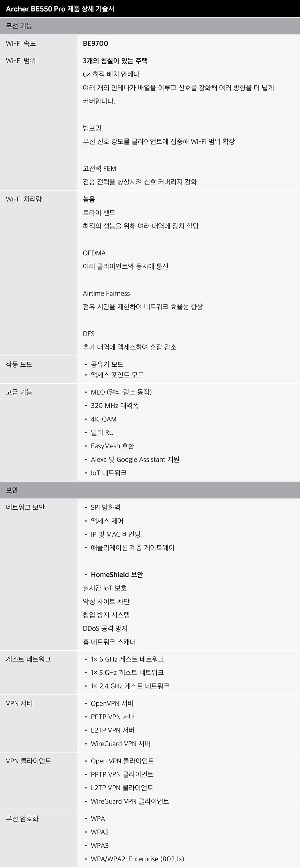Click the Archer BE550 Pro title header

(60, 9)
